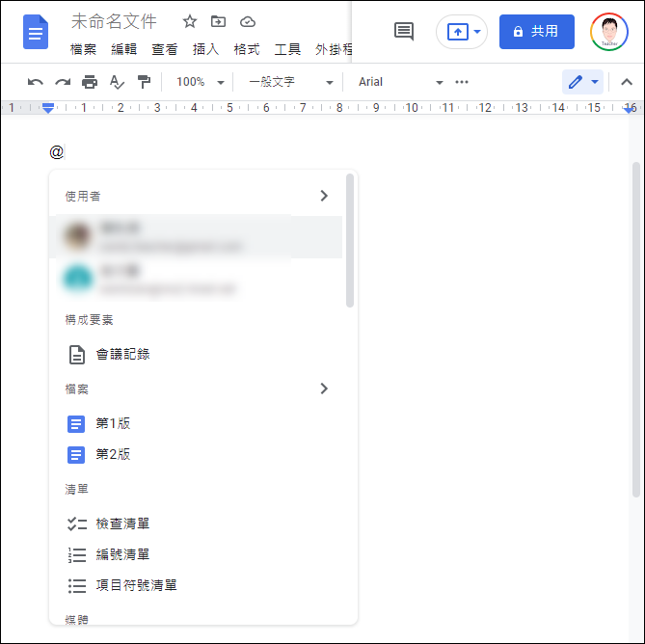645x644 pixels.
Task: Open the 一般文字 paragraph style dropdown
Action: (290, 82)
